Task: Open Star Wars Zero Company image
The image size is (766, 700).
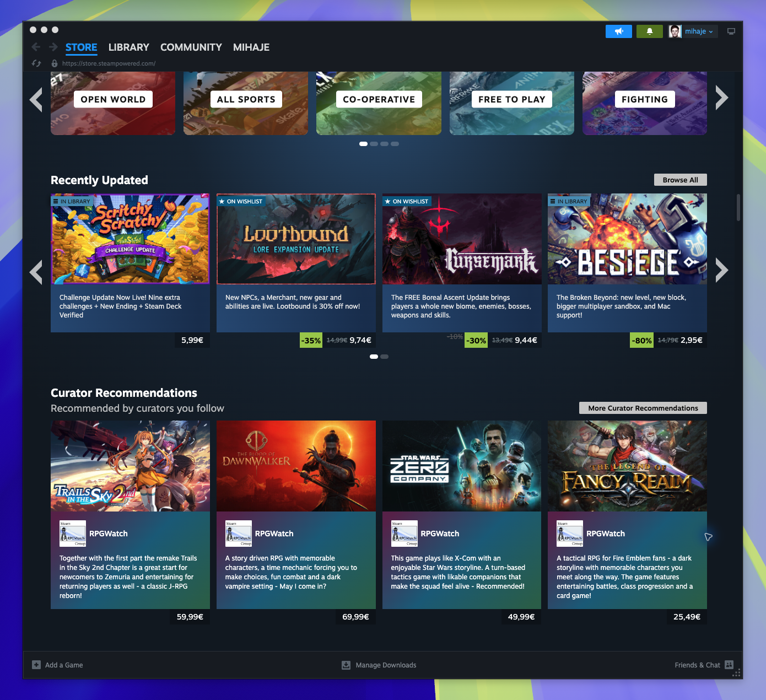Action: point(462,466)
